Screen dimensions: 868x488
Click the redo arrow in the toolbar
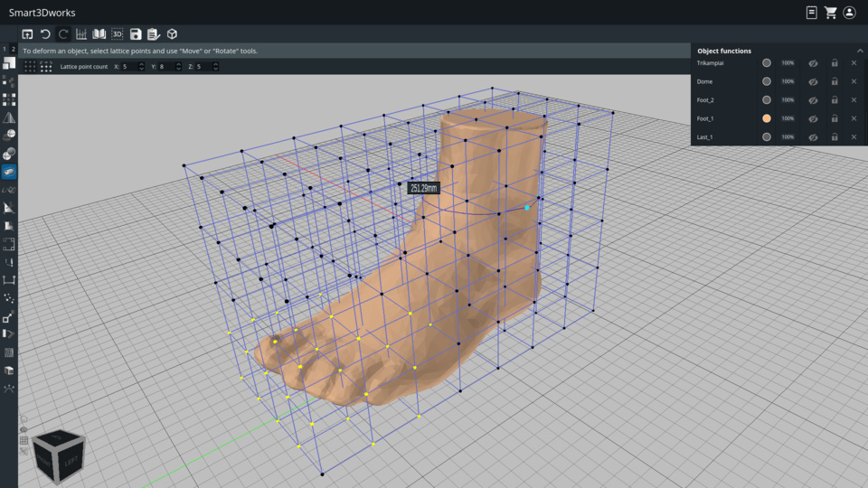coord(63,34)
